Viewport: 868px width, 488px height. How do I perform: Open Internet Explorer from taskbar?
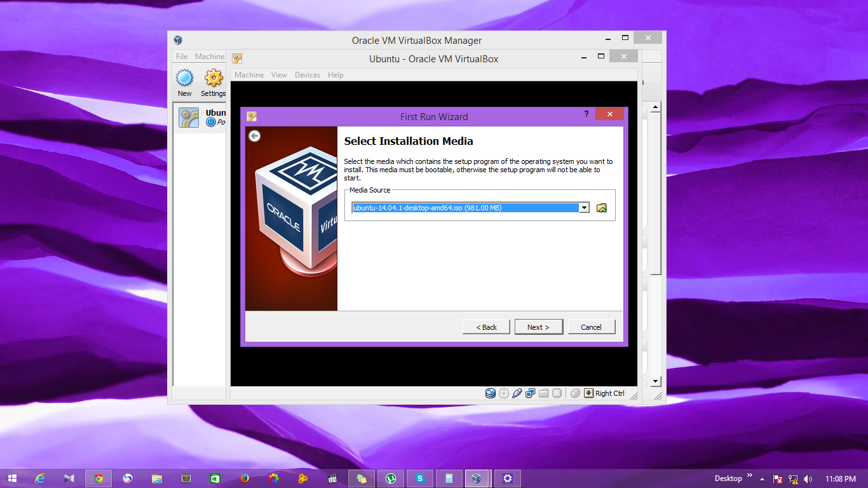pos(41,478)
